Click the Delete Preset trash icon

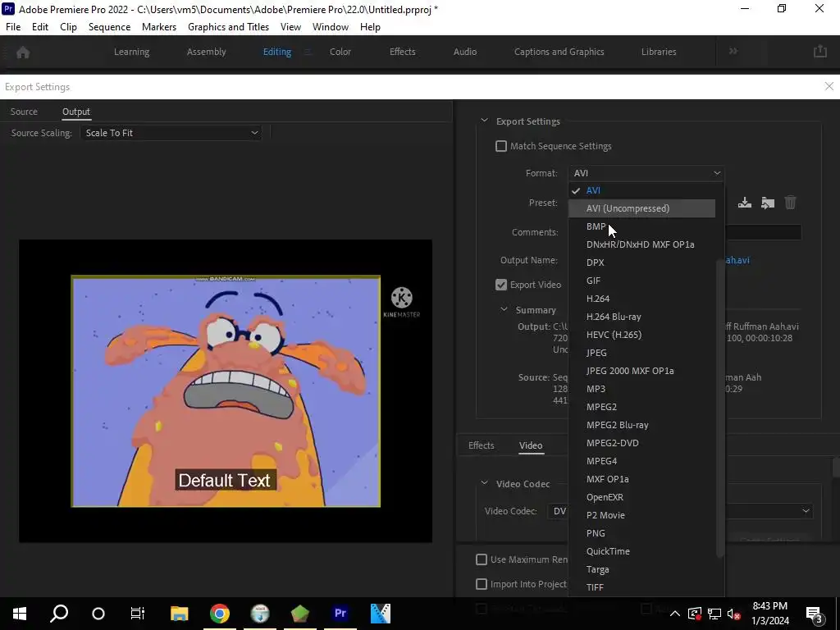tap(790, 203)
